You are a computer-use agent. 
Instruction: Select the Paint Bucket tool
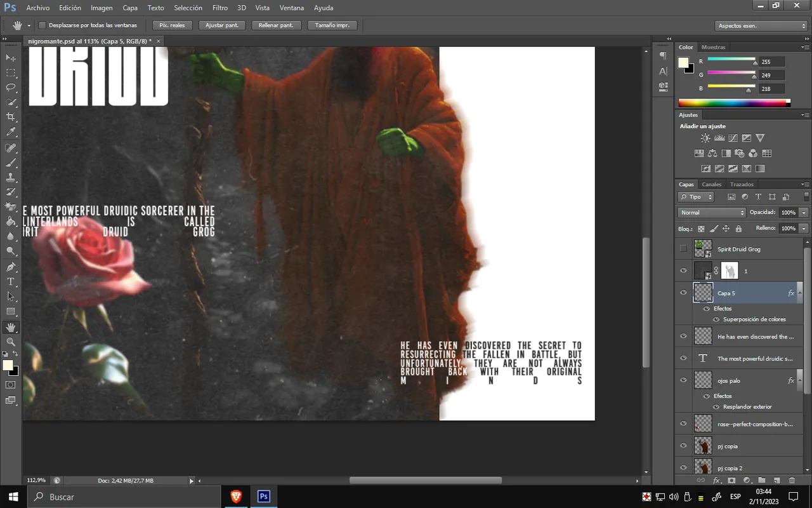click(11, 222)
